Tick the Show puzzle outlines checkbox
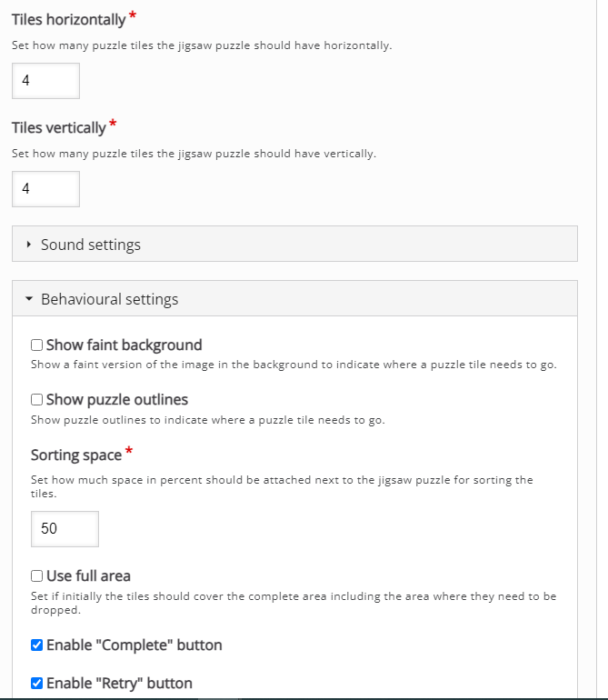Screen dimensions: 608x700 (x=37, y=400)
